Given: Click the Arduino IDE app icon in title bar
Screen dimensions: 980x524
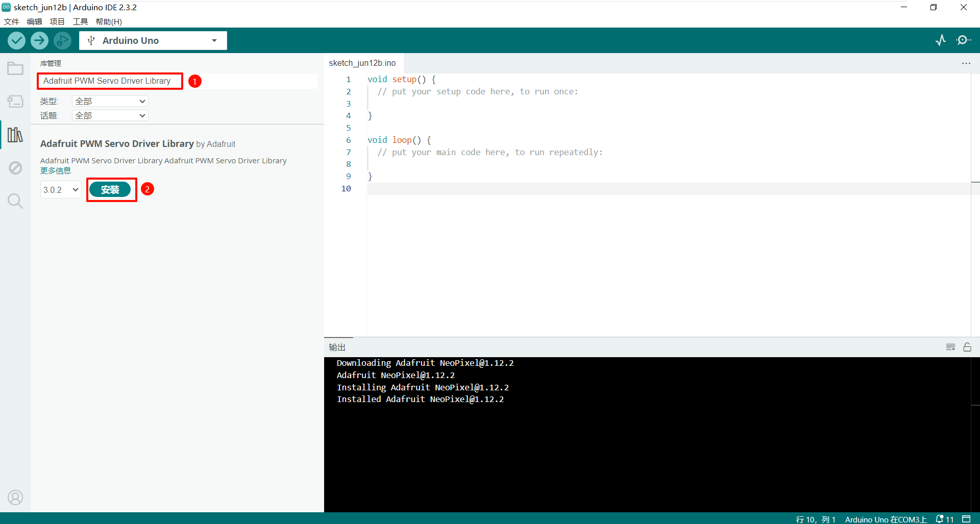Looking at the screenshot, I should point(6,7).
